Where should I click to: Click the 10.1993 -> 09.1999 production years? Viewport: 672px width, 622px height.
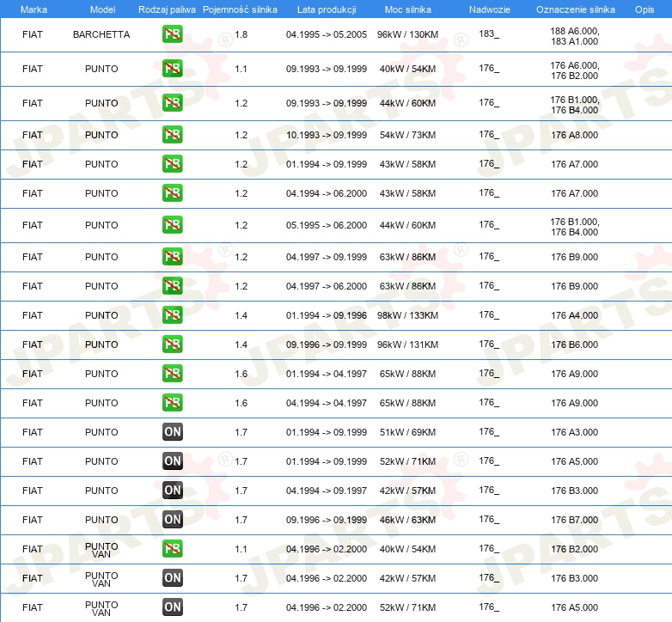click(327, 135)
